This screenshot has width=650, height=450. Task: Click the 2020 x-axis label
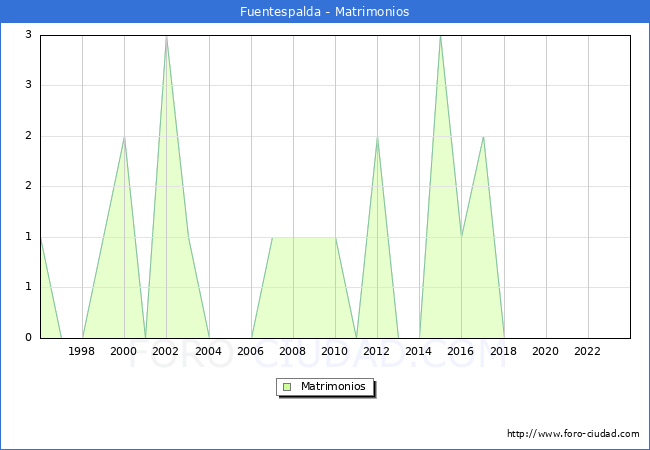(546, 351)
